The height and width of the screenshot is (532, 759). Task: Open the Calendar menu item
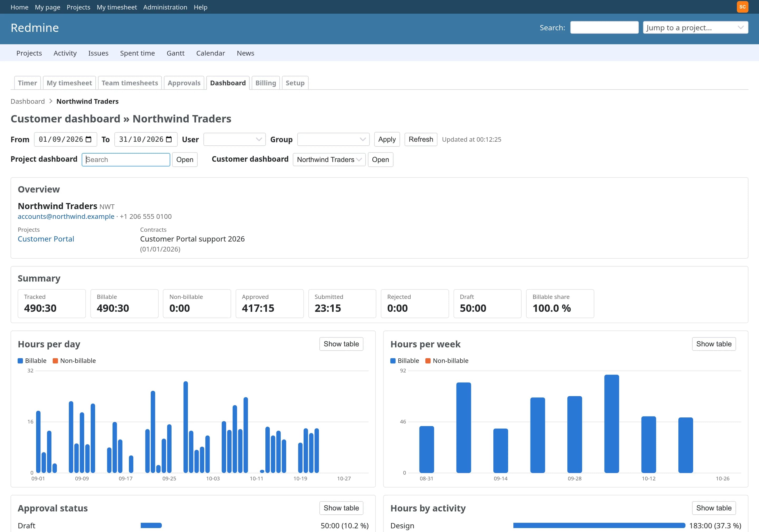click(x=211, y=53)
